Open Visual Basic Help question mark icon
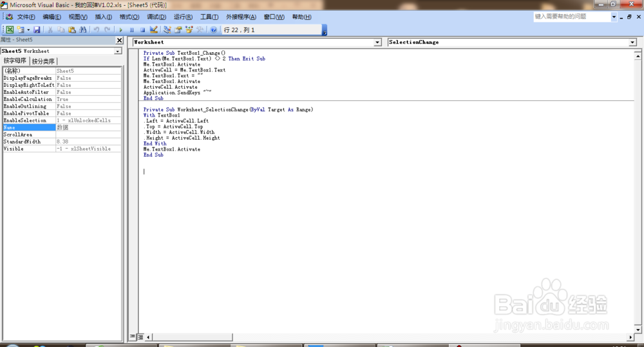Image resolution: width=644 pixels, height=347 pixels. click(214, 30)
